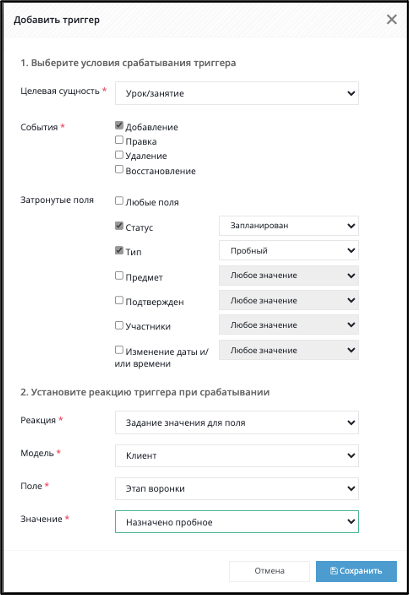Click the Отмена button
The image size is (410, 595).
270,571
